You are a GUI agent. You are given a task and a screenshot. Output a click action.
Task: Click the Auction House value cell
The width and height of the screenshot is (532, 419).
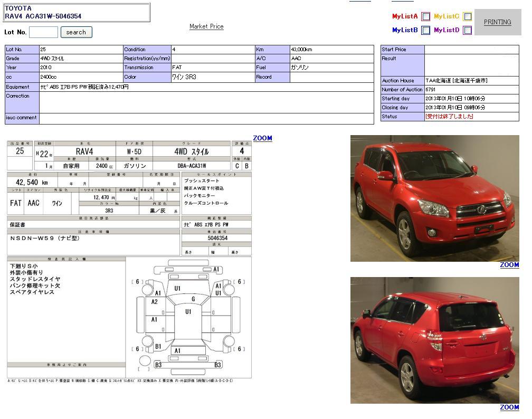[471, 81]
